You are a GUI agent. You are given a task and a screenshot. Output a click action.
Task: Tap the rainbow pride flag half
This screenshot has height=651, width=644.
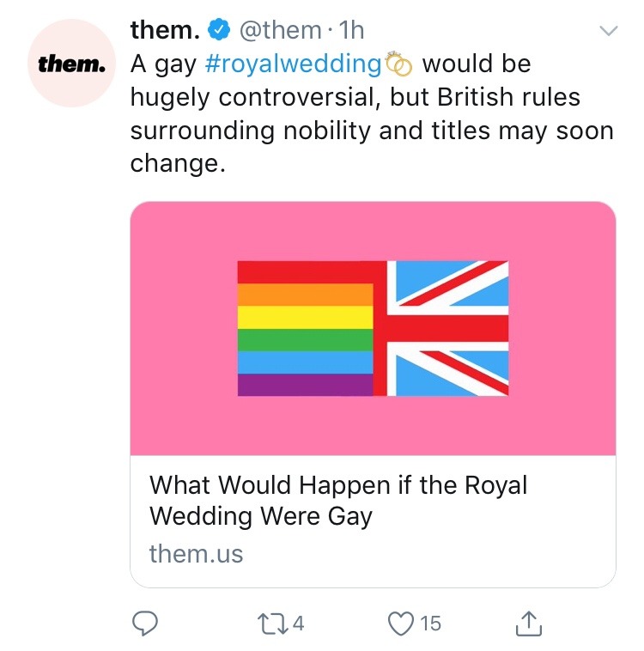click(305, 328)
